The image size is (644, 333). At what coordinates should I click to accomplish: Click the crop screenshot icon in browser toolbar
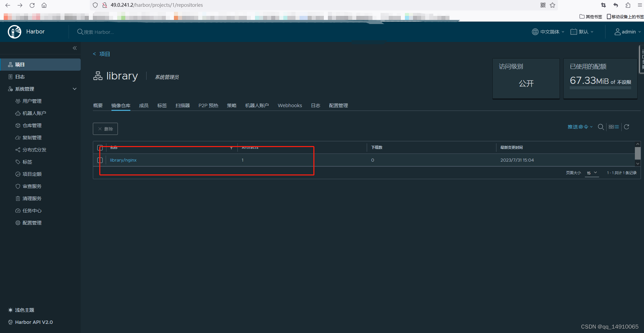[x=603, y=5]
